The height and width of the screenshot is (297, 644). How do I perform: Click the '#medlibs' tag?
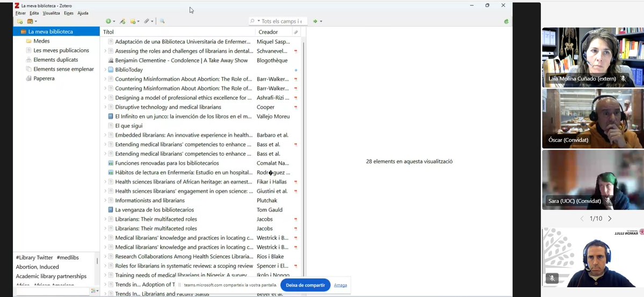(68, 258)
